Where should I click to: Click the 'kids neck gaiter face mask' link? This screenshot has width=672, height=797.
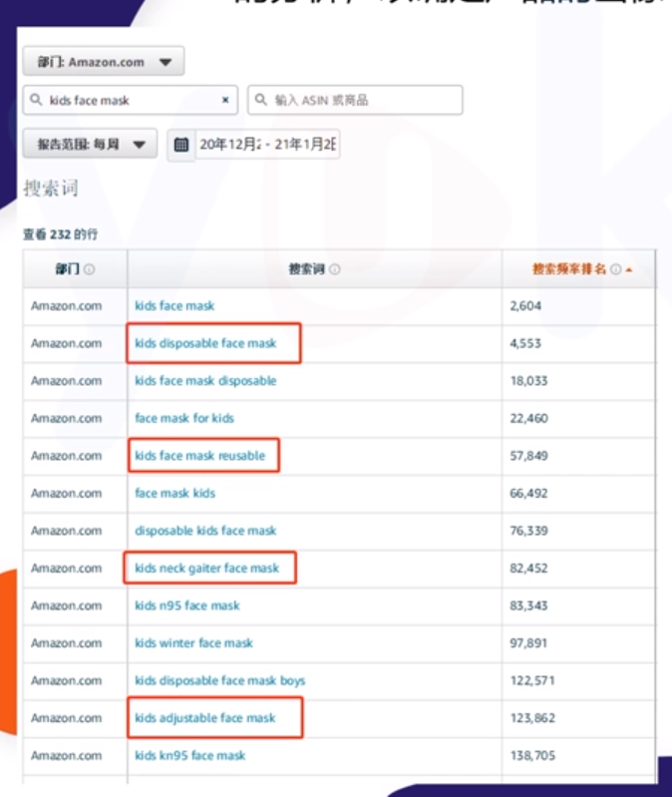click(x=206, y=569)
